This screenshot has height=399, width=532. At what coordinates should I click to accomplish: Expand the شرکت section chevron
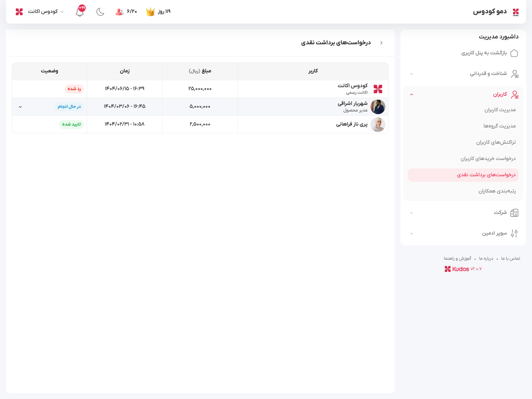tap(412, 213)
